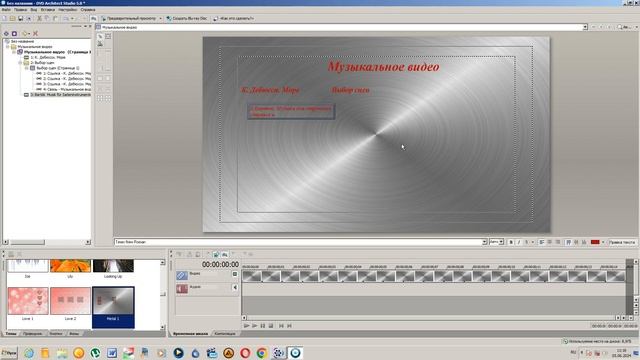Open the Вставка menu
This screenshot has width=640, height=360.
(x=48, y=9)
